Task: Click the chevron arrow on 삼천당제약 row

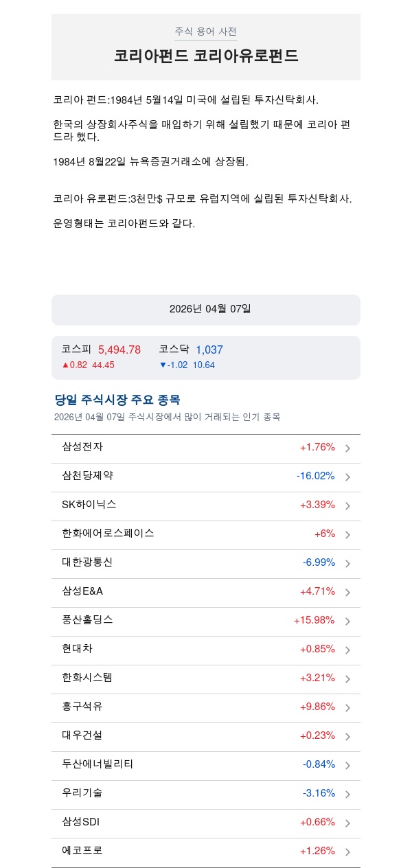Action: [x=347, y=477]
